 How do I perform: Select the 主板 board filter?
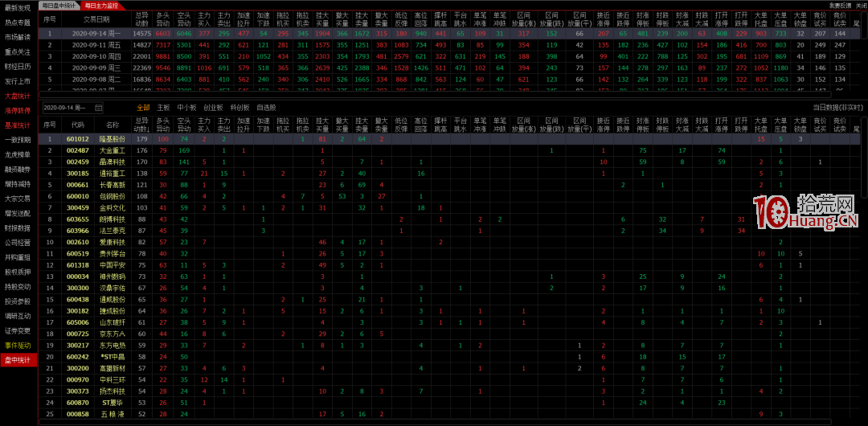pos(163,108)
